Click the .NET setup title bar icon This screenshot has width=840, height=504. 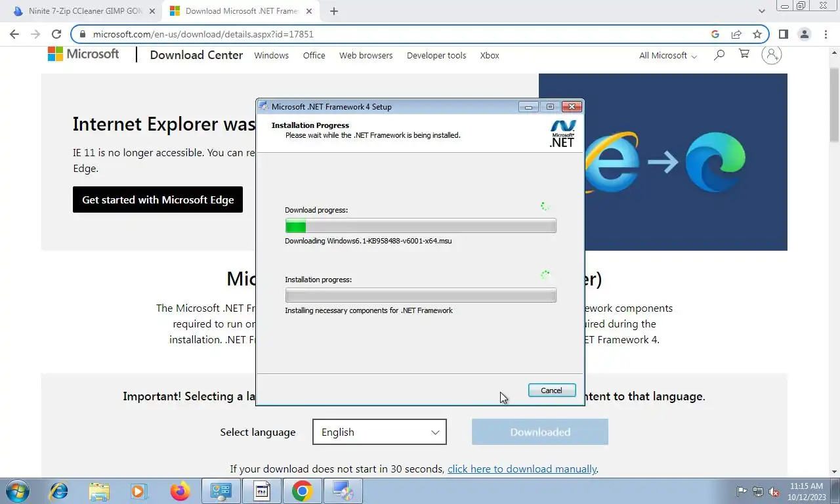264,106
